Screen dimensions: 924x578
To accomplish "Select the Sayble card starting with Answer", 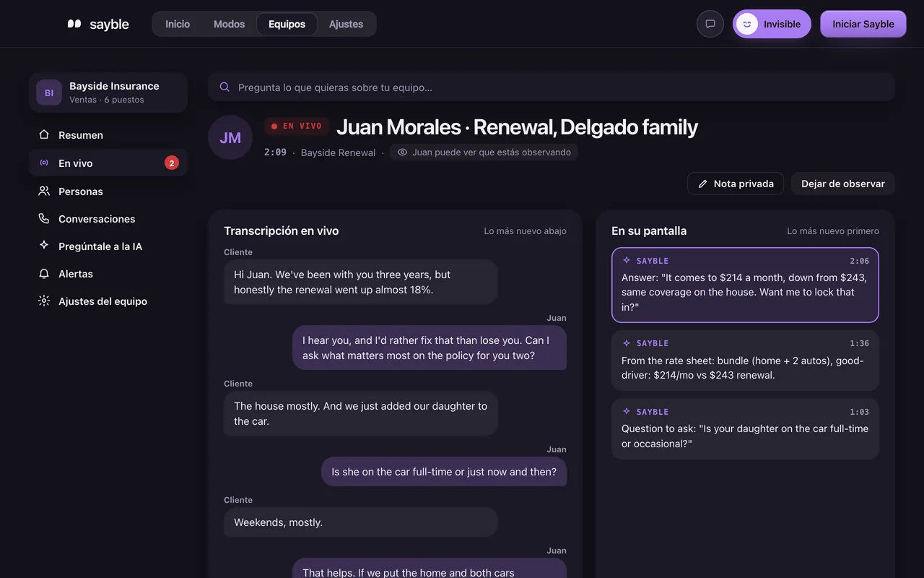I will pyautogui.click(x=745, y=285).
